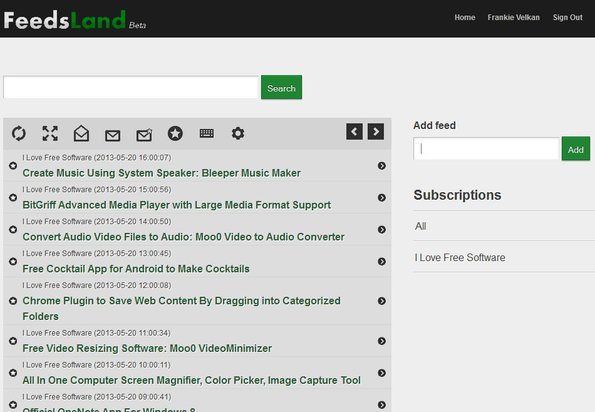Expand arrow for Bleeper Music Maker row
Screen dimensions: 595x412
coord(382,166)
